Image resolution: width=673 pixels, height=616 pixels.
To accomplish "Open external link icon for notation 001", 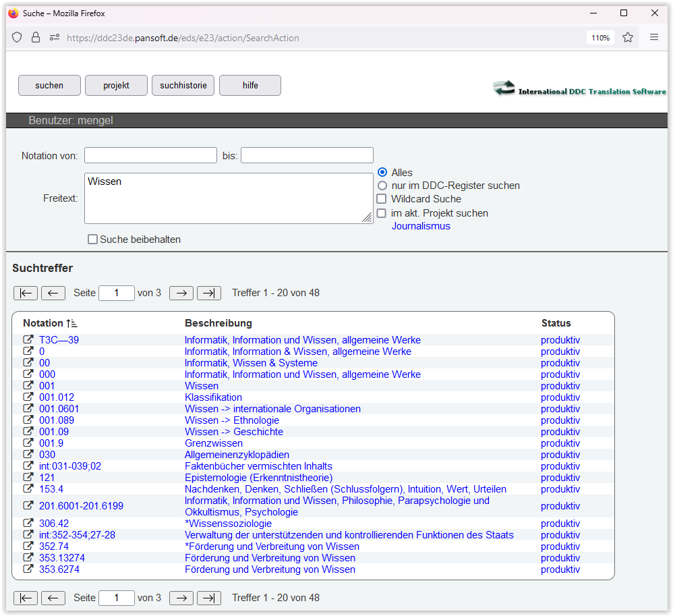I will (x=28, y=386).
